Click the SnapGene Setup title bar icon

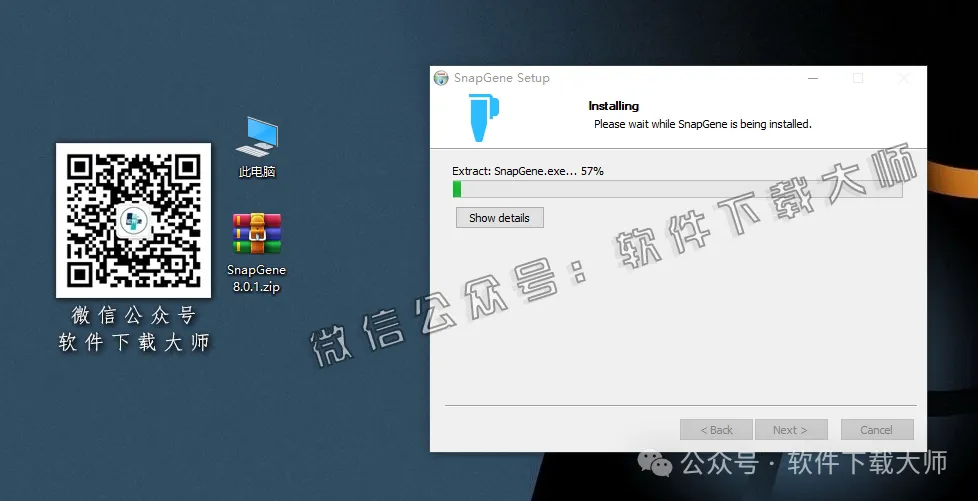click(x=441, y=78)
